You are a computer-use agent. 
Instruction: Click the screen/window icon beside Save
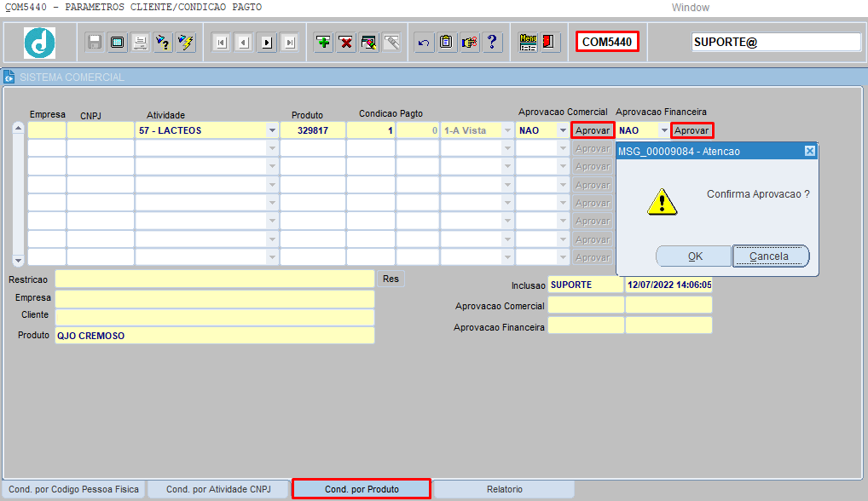click(118, 42)
